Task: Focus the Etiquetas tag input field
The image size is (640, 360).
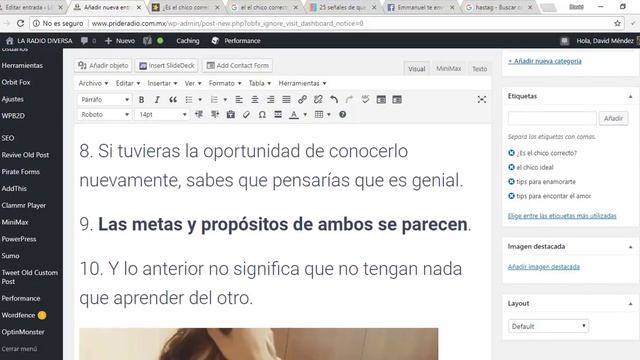Action: [x=552, y=118]
